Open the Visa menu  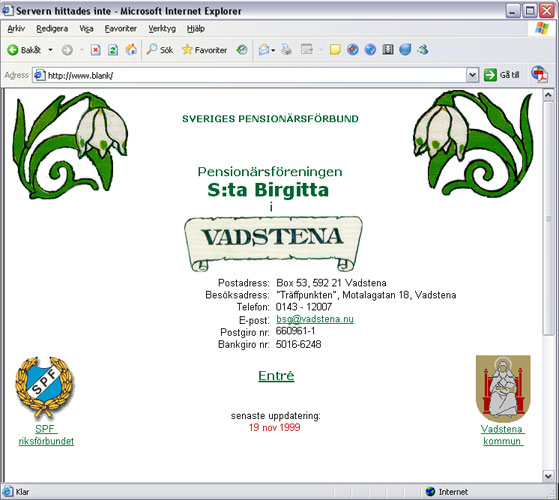coord(86,29)
